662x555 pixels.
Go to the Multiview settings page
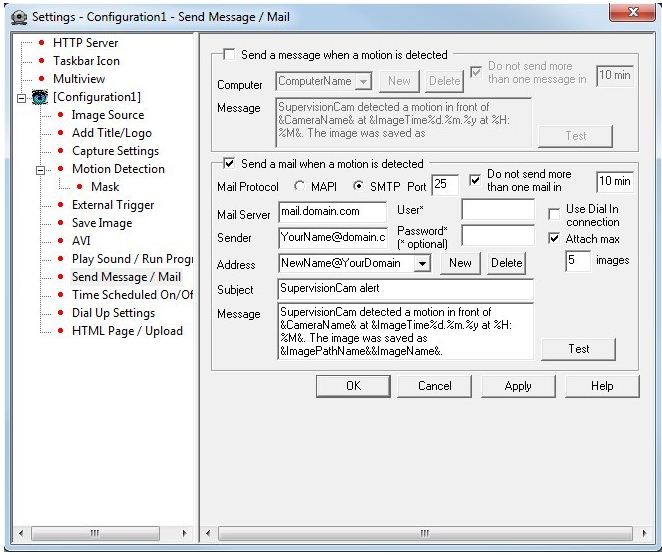coord(79,79)
